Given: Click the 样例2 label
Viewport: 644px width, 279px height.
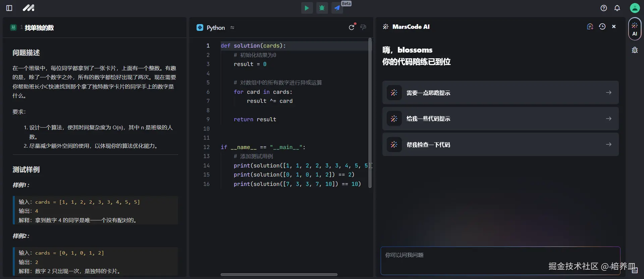Looking at the screenshot, I should pyautogui.click(x=21, y=236).
